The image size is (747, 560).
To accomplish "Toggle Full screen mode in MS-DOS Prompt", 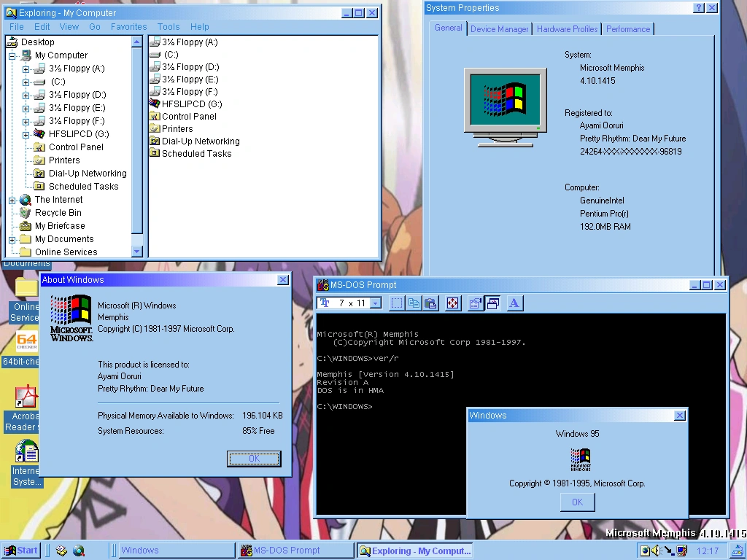I will [x=452, y=303].
